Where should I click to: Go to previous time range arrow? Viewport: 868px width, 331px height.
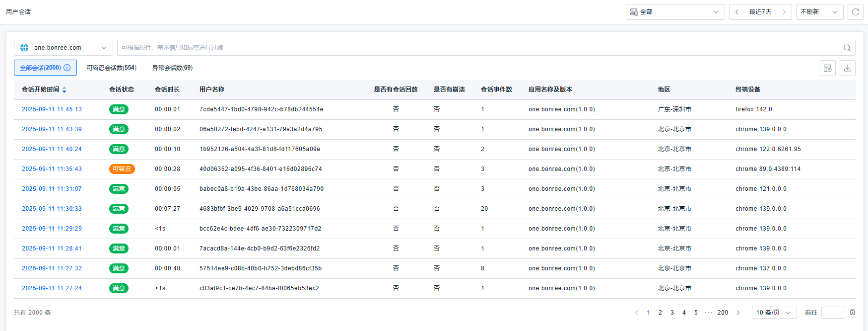point(737,12)
